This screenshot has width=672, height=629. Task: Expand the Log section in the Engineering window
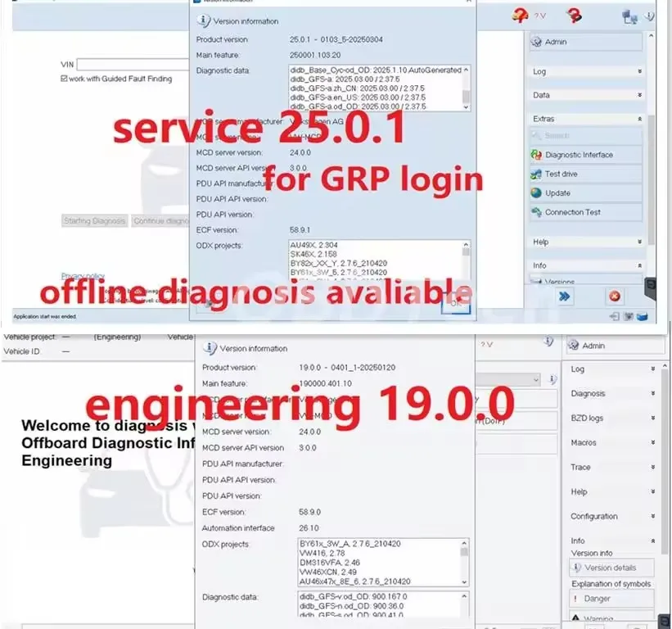click(613, 369)
